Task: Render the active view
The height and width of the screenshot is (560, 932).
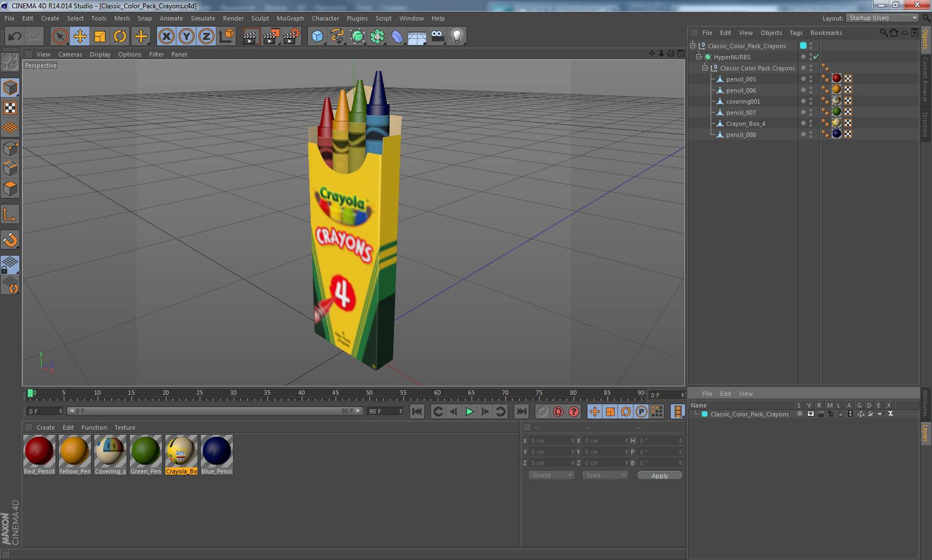Action: 251,37
